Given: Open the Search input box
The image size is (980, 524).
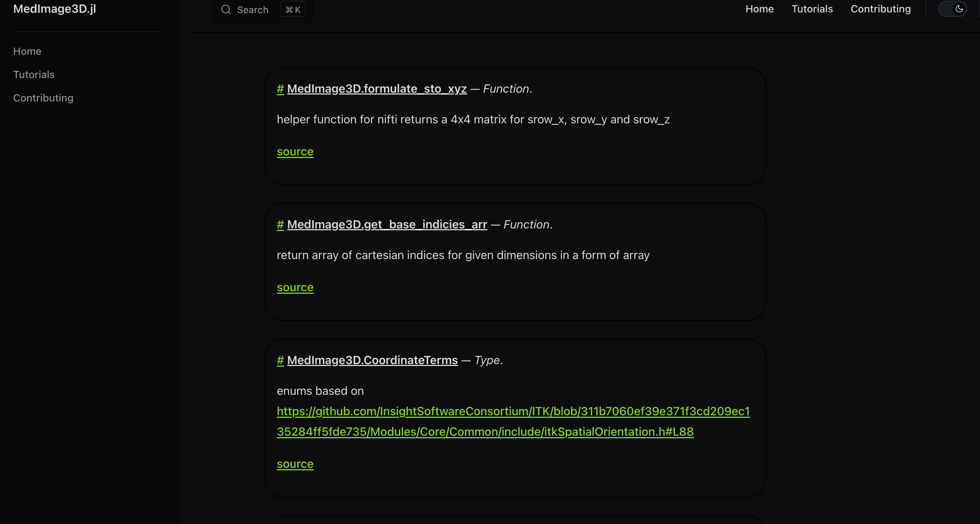Looking at the screenshot, I should click(263, 9).
